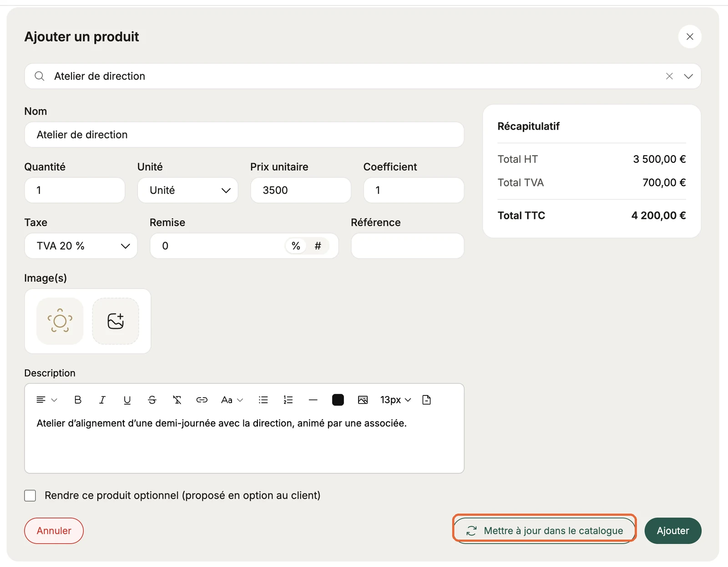This screenshot has width=728, height=567.
Task: Toggle bold formatting in description editor
Action: (78, 400)
